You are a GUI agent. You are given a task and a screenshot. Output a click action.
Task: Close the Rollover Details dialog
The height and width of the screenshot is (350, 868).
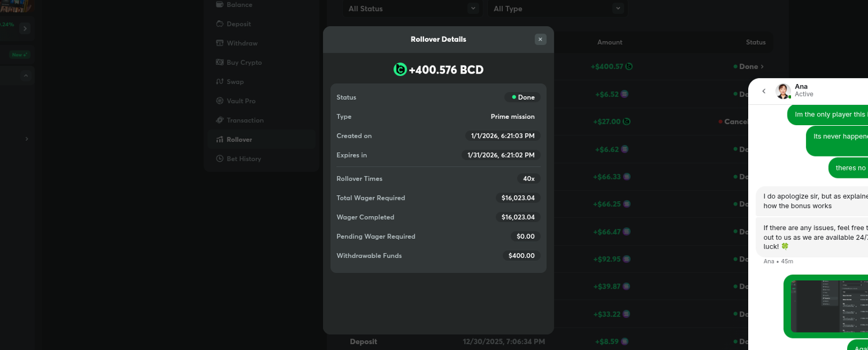[x=540, y=39]
